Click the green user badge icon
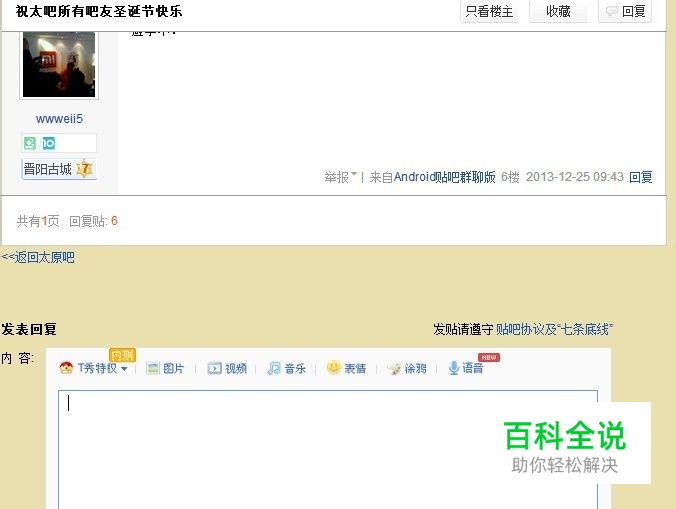Image resolution: width=676 pixels, height=509 pixels. coord(30,143)
